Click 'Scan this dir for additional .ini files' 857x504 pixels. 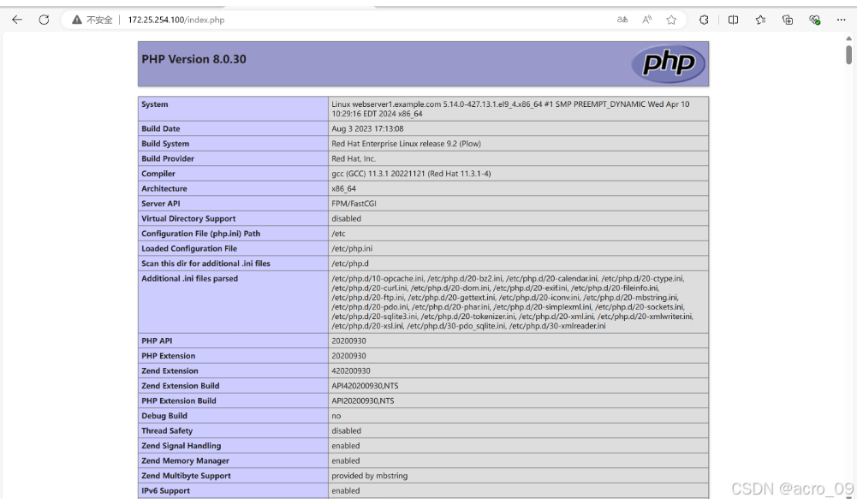pyautogui.click(x=206, y=264)
